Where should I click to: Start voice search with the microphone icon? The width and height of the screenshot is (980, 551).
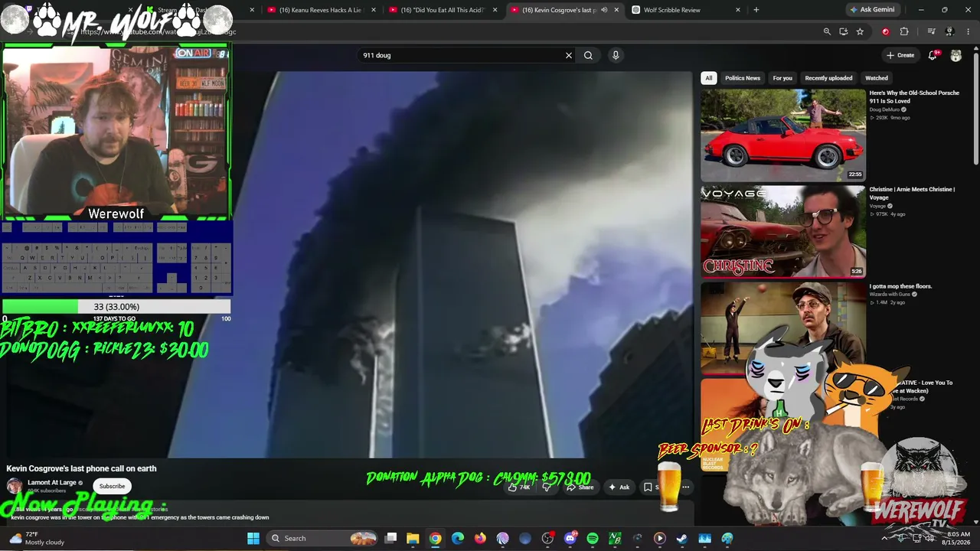616,55
